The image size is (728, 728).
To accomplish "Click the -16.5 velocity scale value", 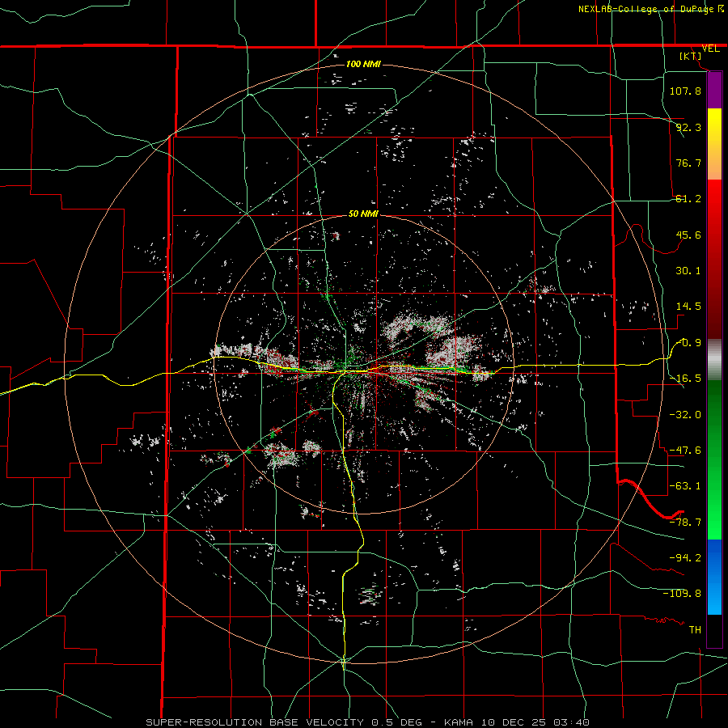I will pyautogui.click(x=685, y=379).
